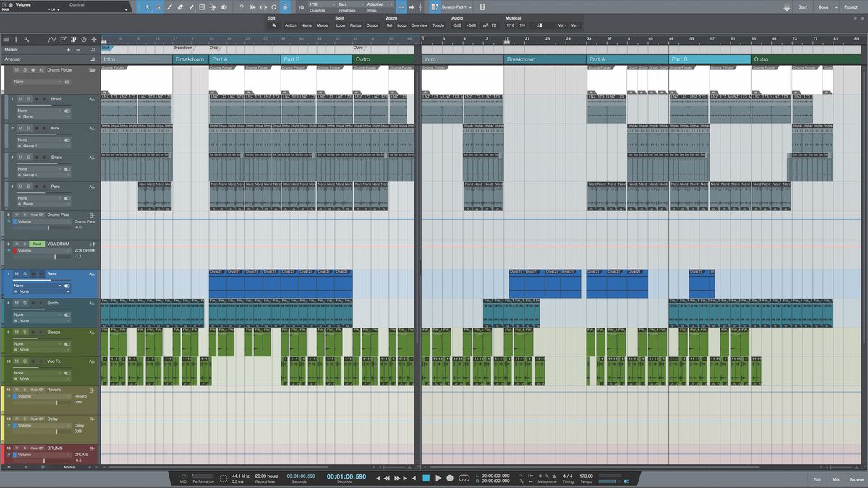
Task: Solo the Kick track
Action: (30, 128)
